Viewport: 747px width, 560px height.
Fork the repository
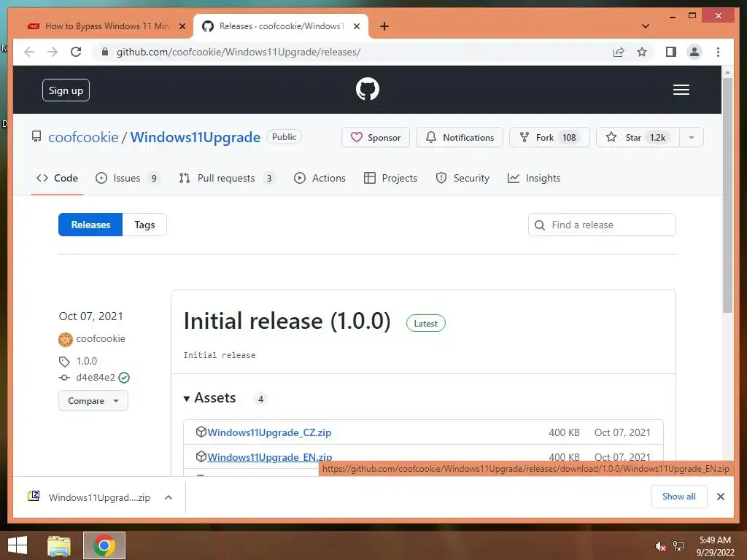[549, 138]
